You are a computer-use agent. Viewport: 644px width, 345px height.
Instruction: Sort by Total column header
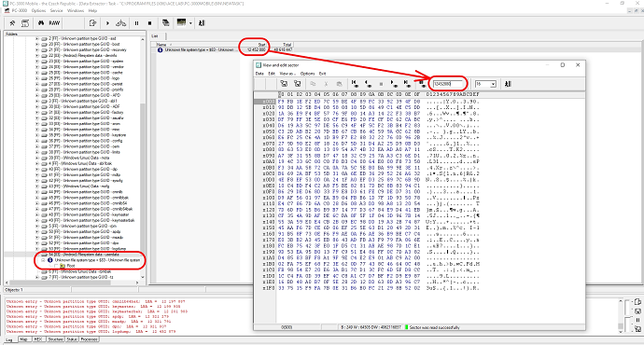click(x=281, y=45)
